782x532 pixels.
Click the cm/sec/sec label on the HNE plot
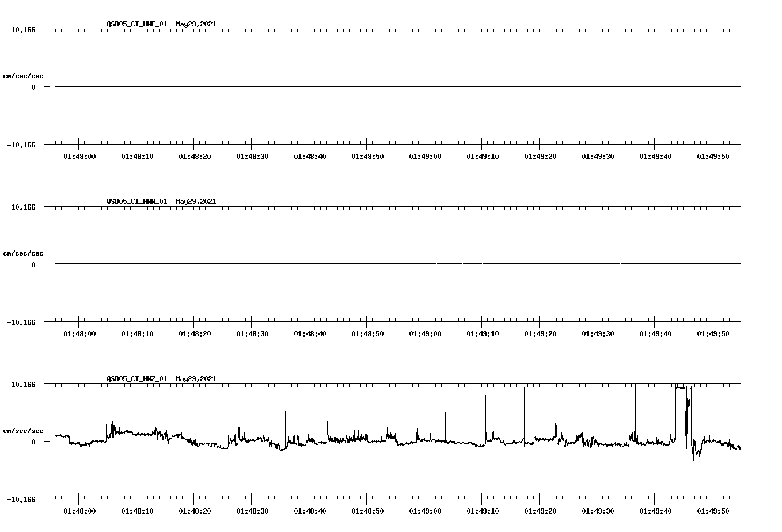click(x=24, y=75)
